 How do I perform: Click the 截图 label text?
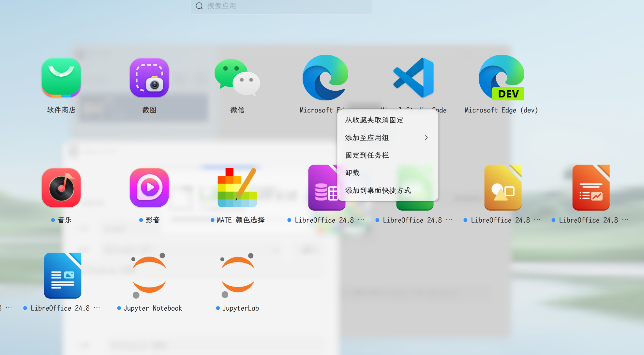(x=149, y=110)
